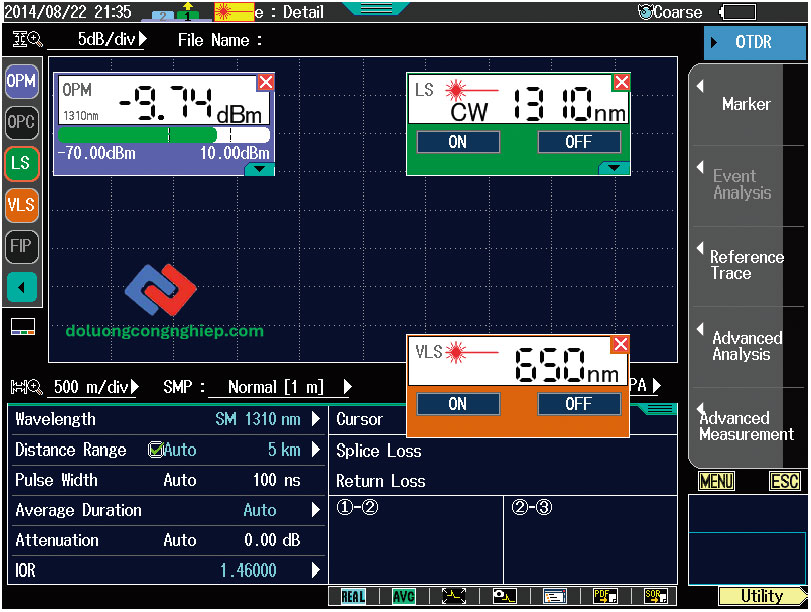Save trace as PDF file icon
The image size is (811, 612).
(605, 596)
